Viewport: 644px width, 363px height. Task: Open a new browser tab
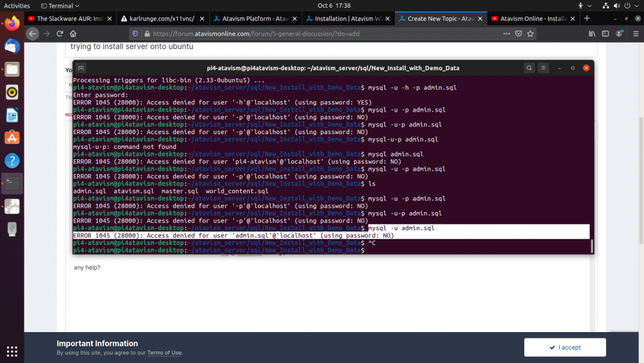[587, 19]
